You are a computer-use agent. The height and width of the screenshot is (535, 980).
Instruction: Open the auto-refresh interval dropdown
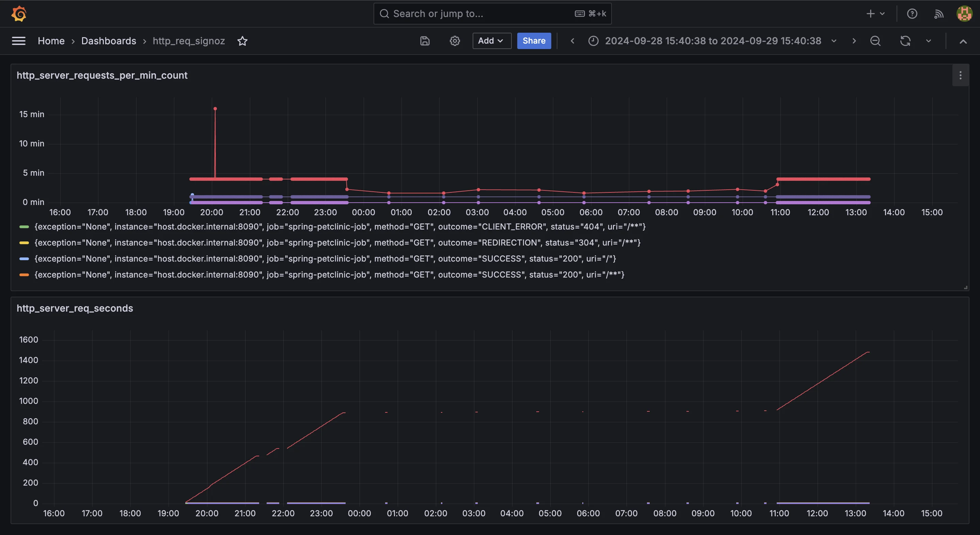pyautogui.click(x=928, y=41)
